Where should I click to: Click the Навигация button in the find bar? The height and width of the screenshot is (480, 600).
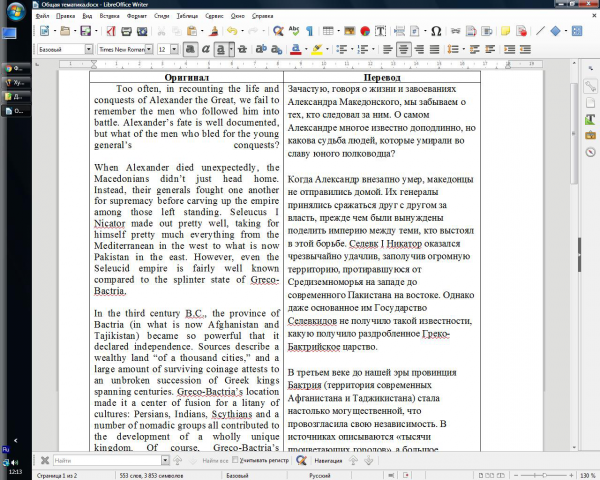tap(328, 460)
